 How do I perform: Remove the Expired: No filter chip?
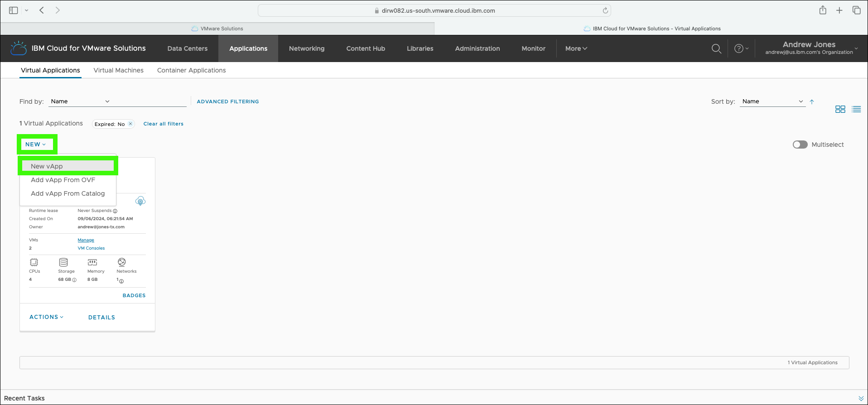(x=130, y=124)
